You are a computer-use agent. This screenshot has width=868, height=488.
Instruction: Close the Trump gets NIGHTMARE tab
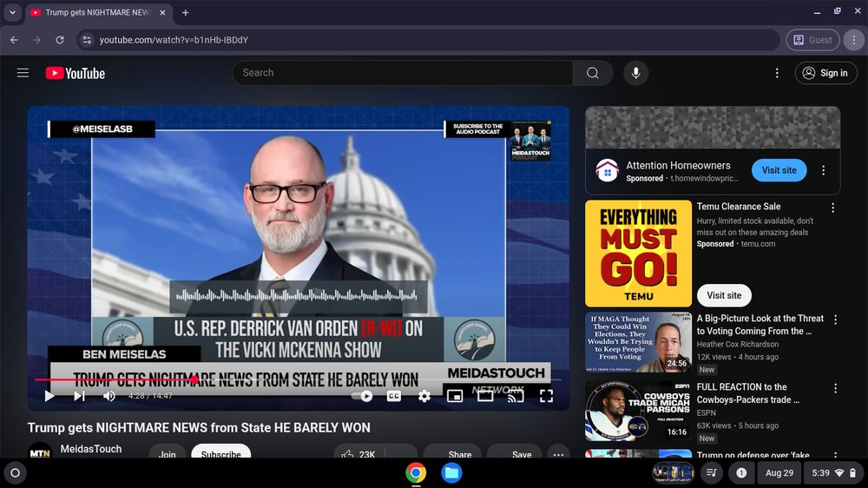(x=162, y=12)
